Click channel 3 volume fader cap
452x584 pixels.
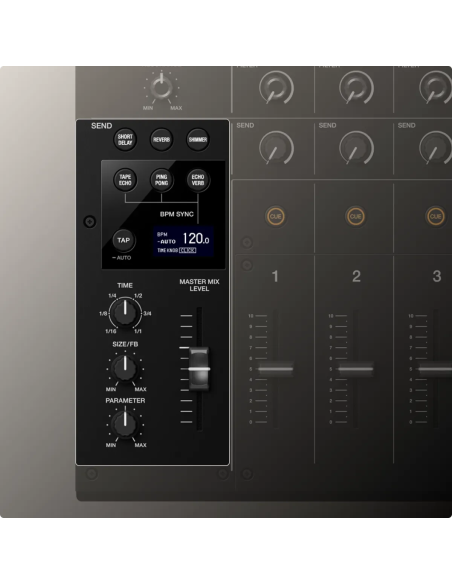[x=436, y=369]
